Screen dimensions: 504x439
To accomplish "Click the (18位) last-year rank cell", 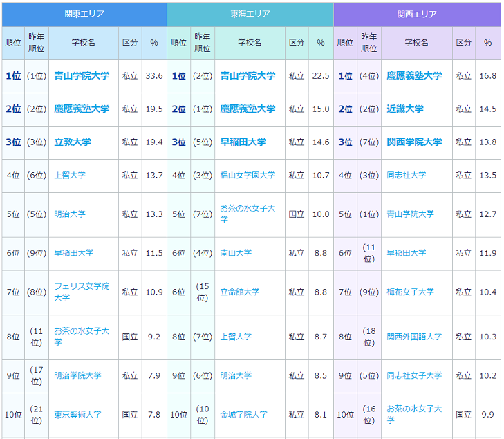I will click(x=369, y=337).
